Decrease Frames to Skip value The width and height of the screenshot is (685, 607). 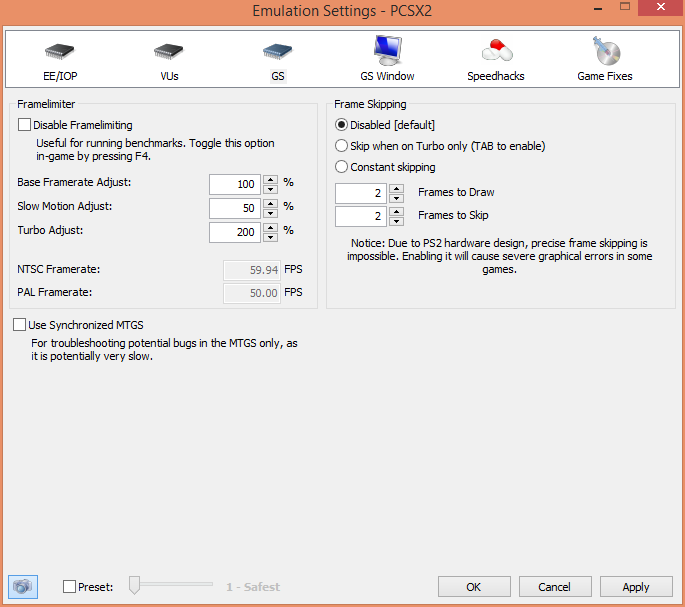(x=396, y=222)
